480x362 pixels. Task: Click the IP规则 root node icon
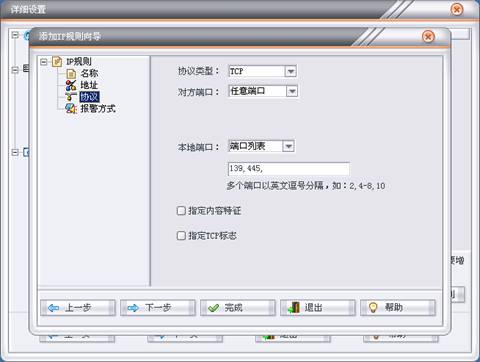pyautogui.click(x=57, y=62)
